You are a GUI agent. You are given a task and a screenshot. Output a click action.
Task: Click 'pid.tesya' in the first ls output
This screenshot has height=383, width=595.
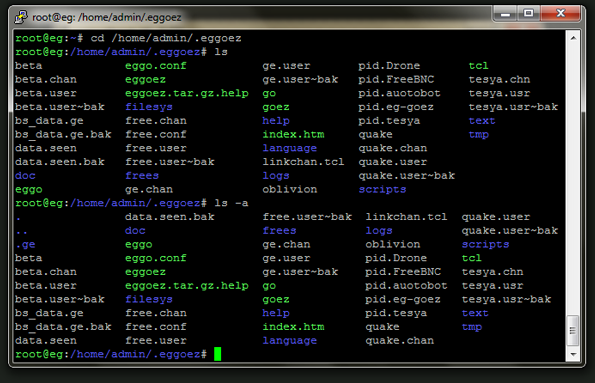389,121
